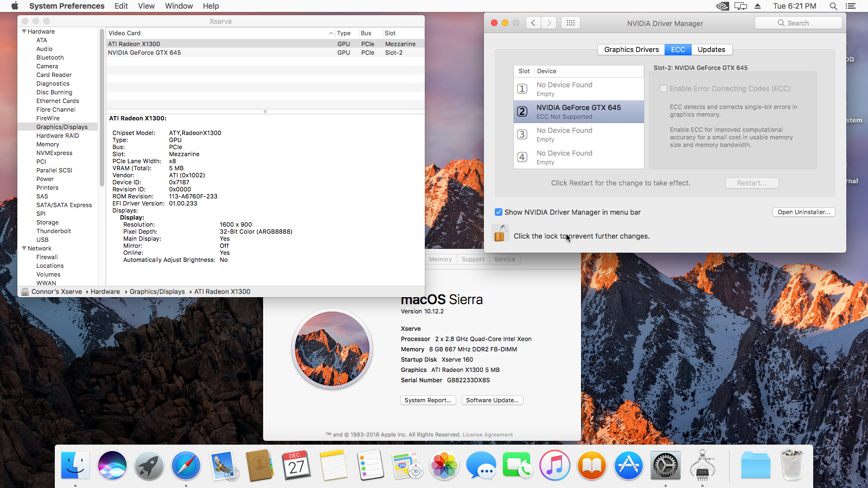Image resolution: width=868 pixels, height=488 pixels.
Task: Open Spotlight search magnifier in menu bar
Action: pos(833,6)
